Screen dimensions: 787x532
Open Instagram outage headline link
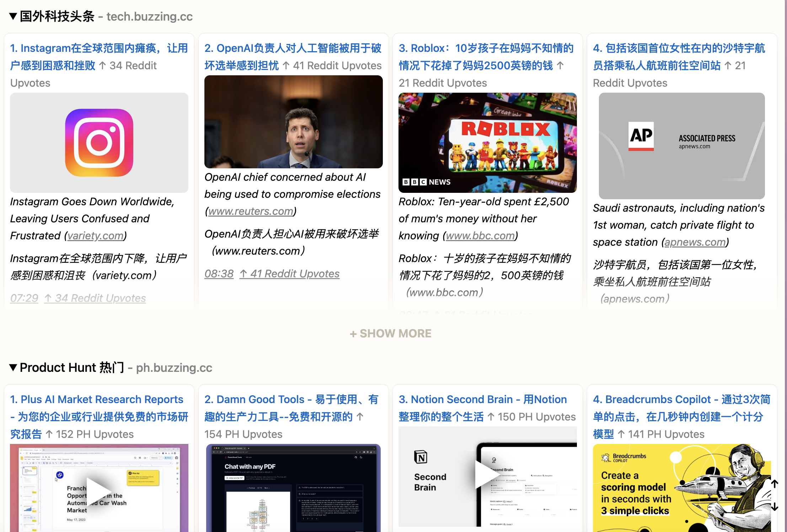(x=99, y=57)
